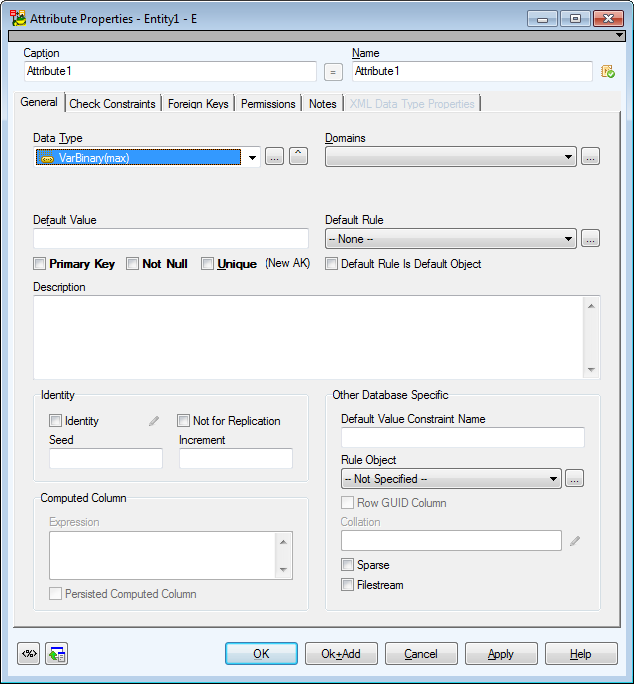The height and width of the screenshot is (684, 634).
Task: Click into the Name text field
Action: [x=472, y=71]
